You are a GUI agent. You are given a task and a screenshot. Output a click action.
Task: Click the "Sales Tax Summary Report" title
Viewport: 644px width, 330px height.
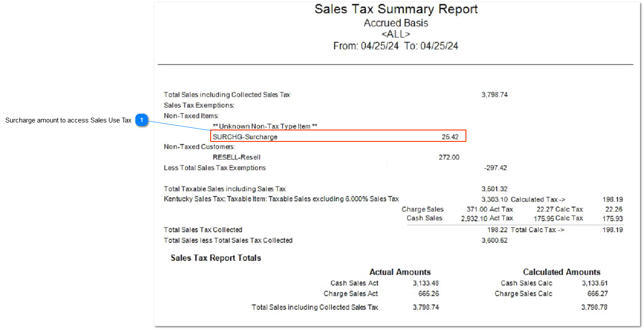pos(396,9)
